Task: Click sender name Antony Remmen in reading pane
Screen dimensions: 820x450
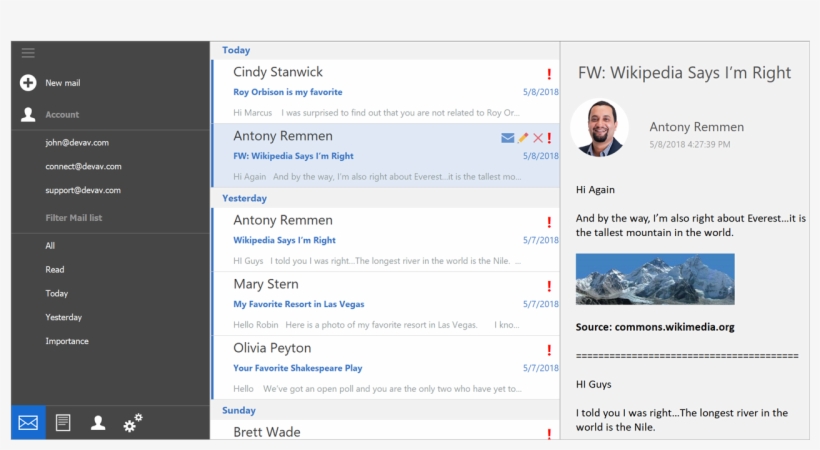Action: click(x=697, y=127)
